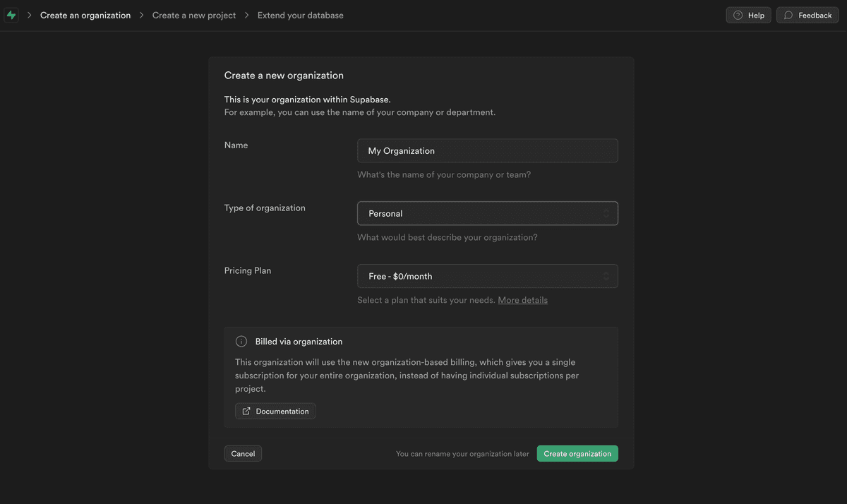Screen dimensions: 847x504
Task: Click the Help question mark icon
Action: 737,14
